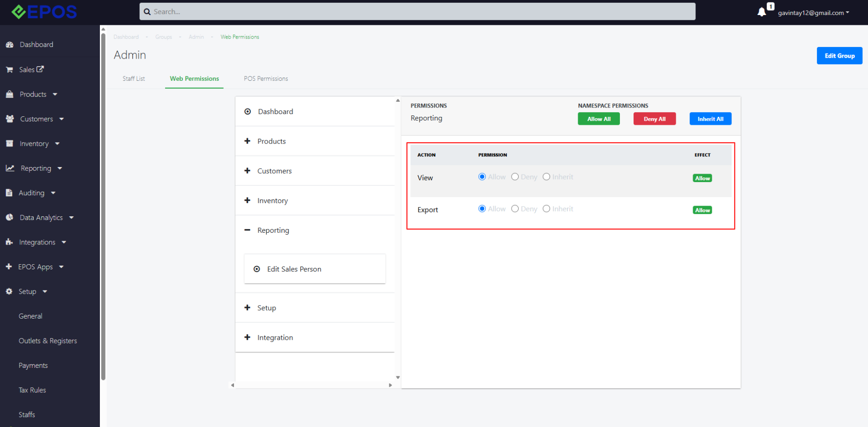The height and width of the screenshot is (427, 868).
Task: Switch to the Staff List tab
Action: click(x=134, y=78)
